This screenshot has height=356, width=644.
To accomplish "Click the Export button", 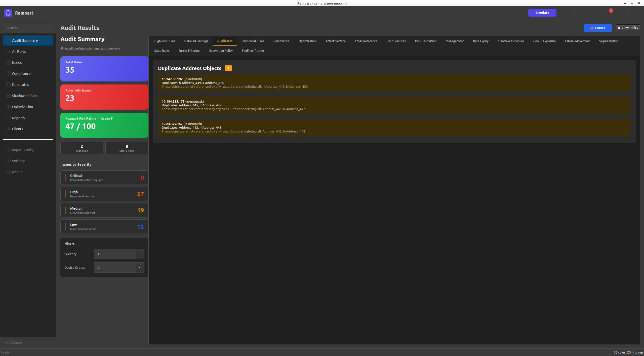I will pyautogui.click(x=597, y=28).
